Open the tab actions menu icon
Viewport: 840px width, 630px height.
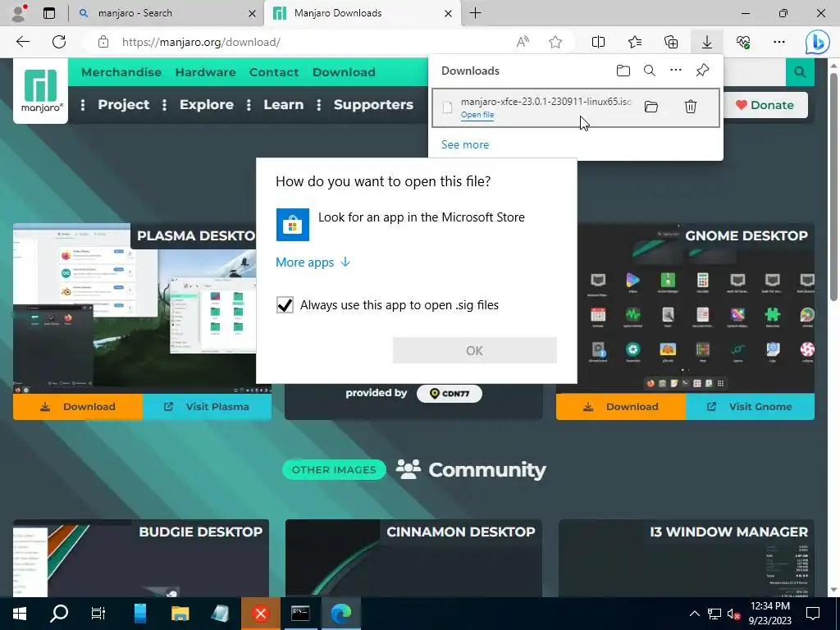pos(48,13)
